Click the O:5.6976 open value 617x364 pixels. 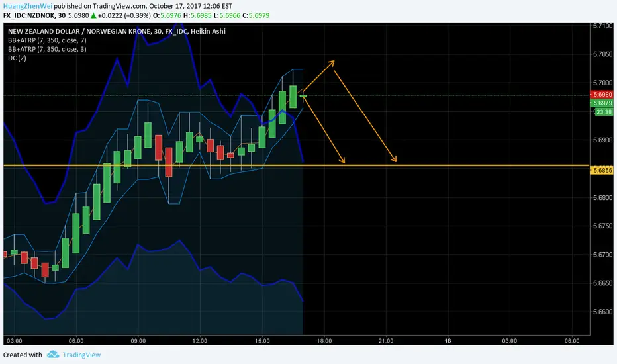click(167, 15)
